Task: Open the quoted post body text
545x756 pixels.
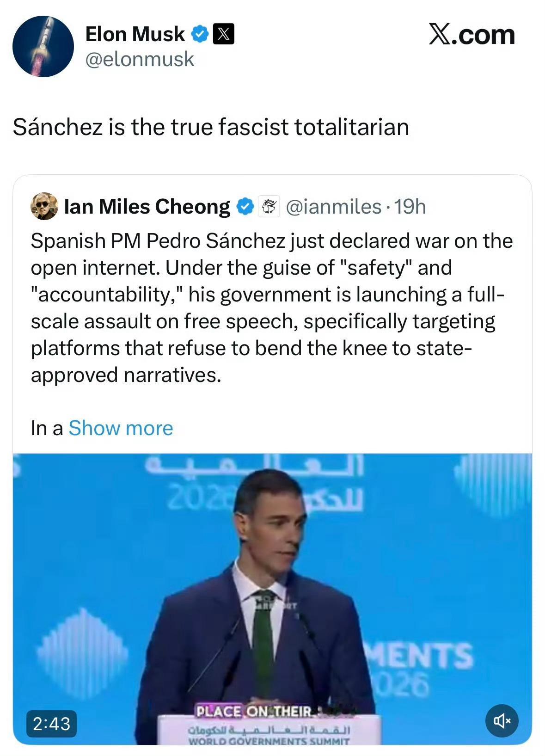Action: coord(272,307)
